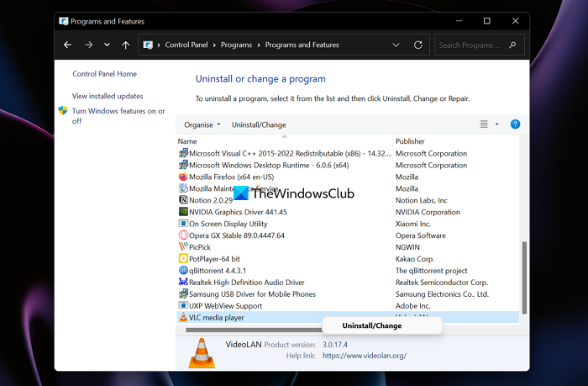Go up one level with up arrow
The image size is (588, 386).
point(126,45)
